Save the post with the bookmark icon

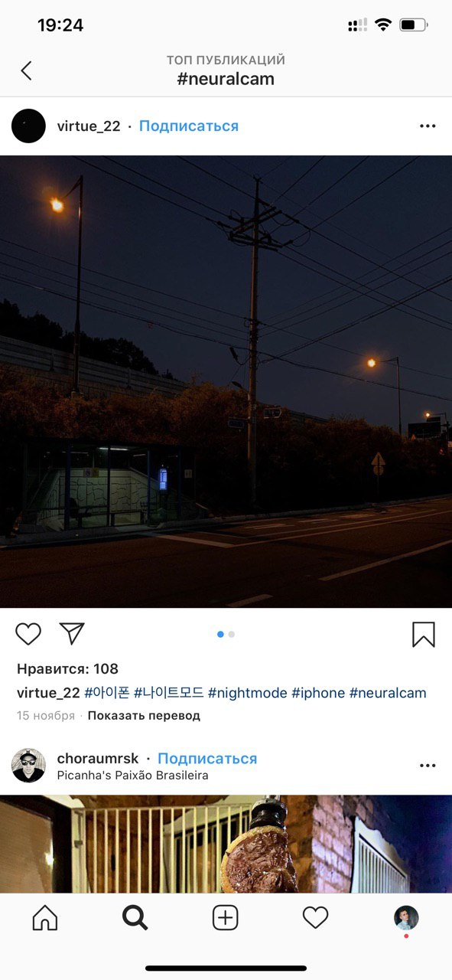[x=424, y=634]
